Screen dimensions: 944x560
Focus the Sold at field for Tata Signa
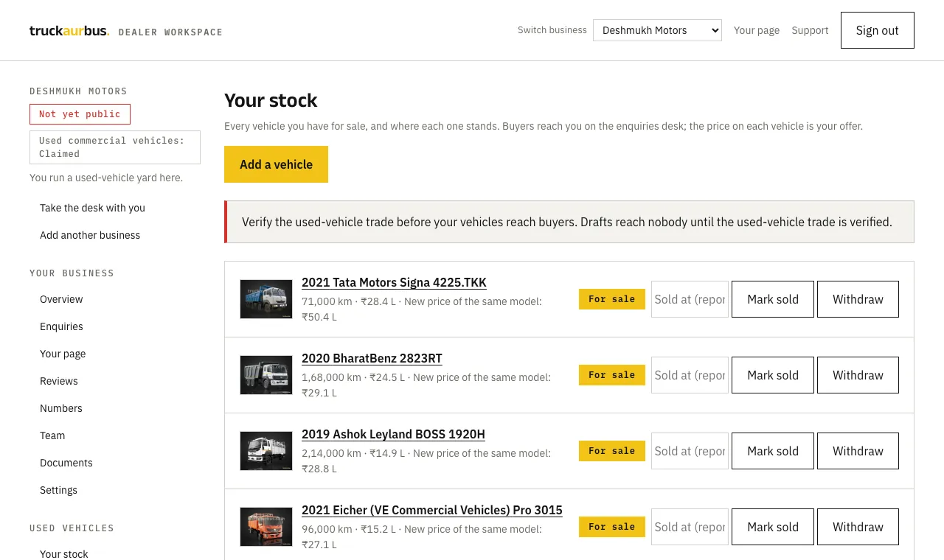click(690, 299)
